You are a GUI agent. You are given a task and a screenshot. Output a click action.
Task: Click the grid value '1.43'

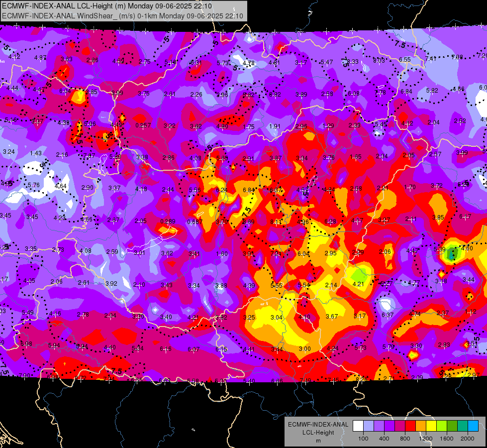[x=36, y=153]
